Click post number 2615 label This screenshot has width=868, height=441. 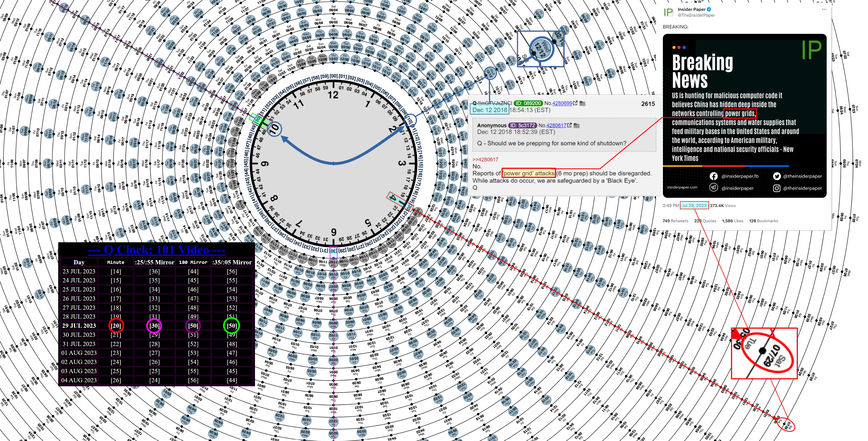pyautogui.click(x=648, y=104)
